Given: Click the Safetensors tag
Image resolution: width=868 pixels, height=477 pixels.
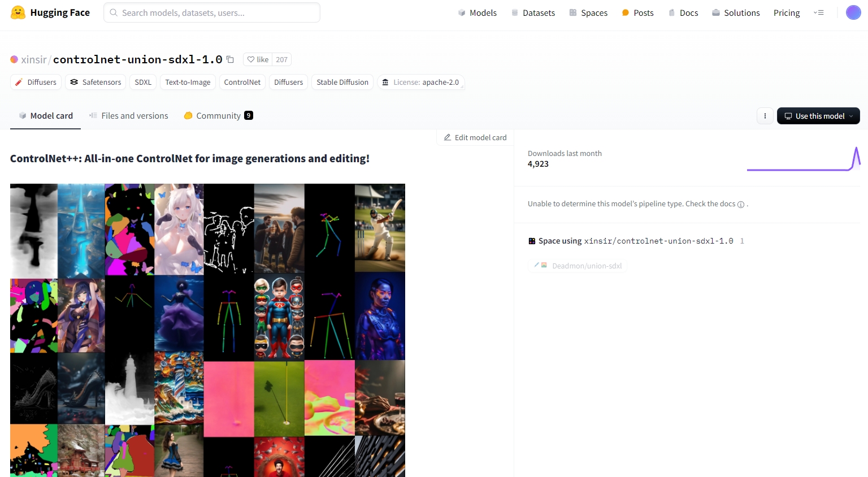Looking at the screenshot, I should coord(96,82).
